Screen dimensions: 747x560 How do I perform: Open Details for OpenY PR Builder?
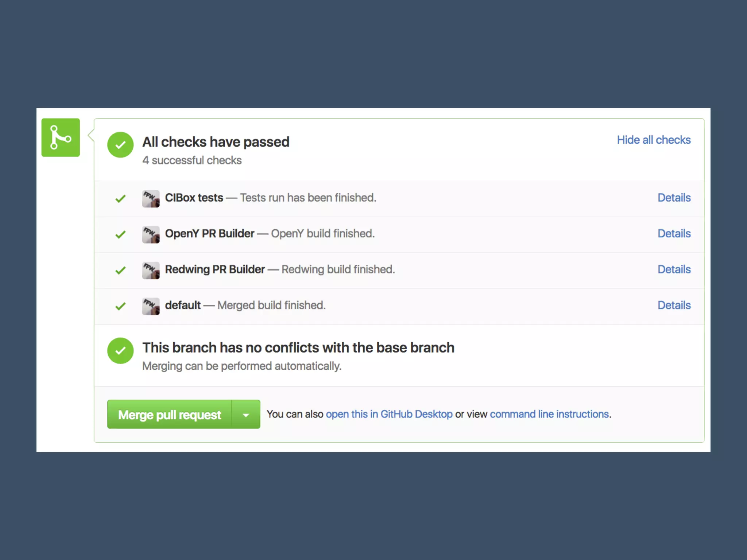[674, 233]
